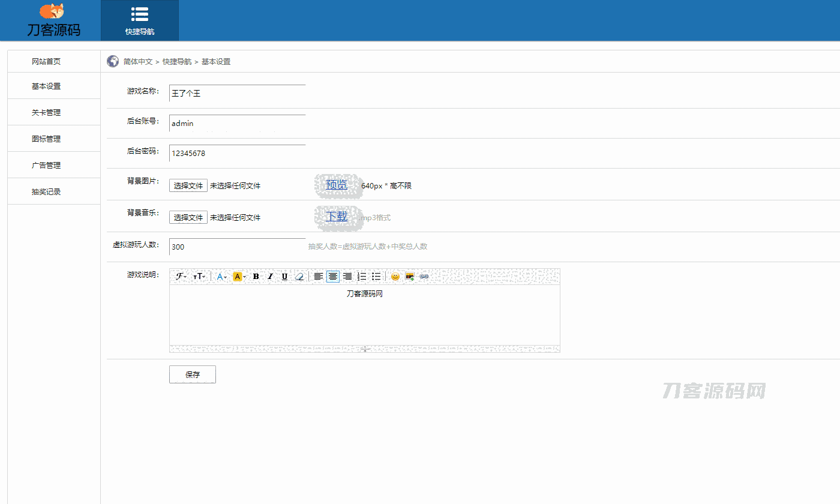Toggle center alignment in editor
Screen dimensions: 840x504
tap(333, 277)
